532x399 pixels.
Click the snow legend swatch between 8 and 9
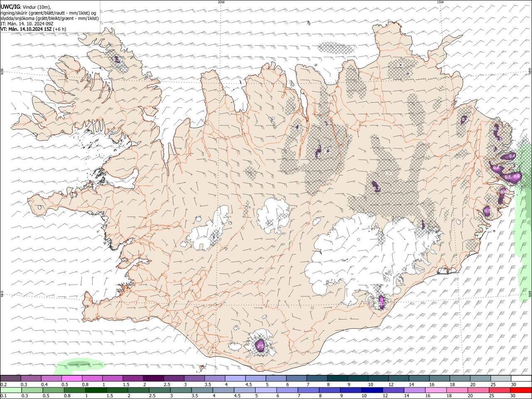click(x=337, y=378)
